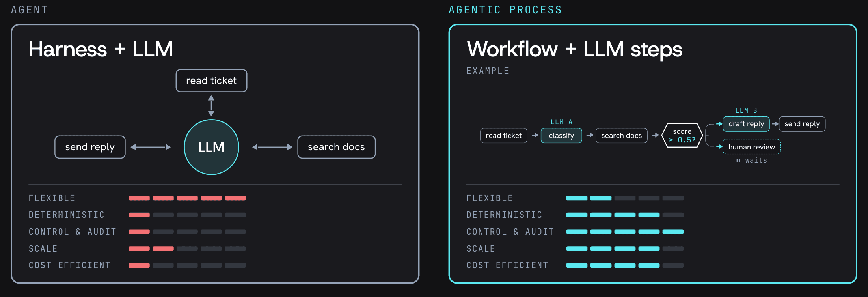The width and height of the screenshot is (868, 297).
Task: Click the central LLM circle node
Action: (211, 147)
